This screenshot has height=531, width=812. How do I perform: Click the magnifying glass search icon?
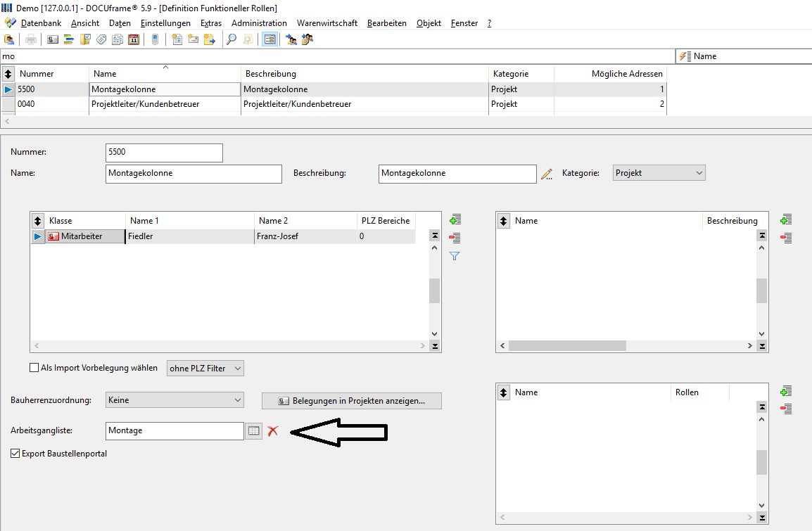click(x=231, y=39)
